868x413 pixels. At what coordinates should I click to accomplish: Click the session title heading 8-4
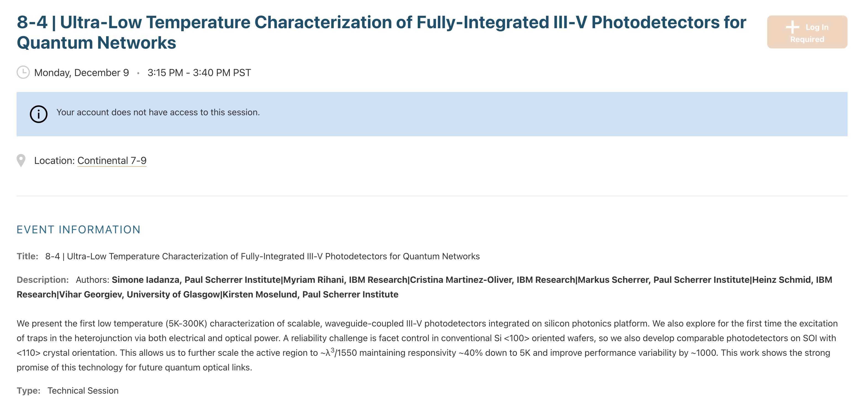(x=382, y=32)
